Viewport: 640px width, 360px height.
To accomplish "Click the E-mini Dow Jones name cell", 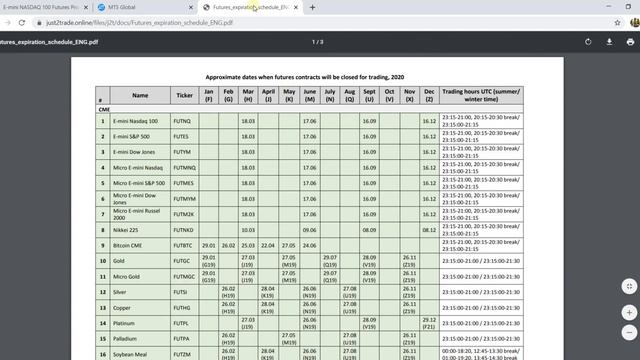I will tap(140, 152).
